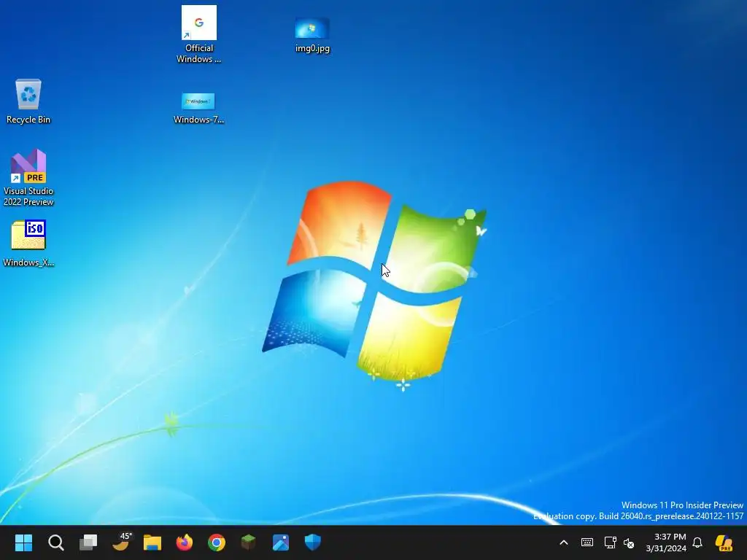Show hidden system tray icons
The width and height of the screenshot is (747, 560).
[564, 542]
